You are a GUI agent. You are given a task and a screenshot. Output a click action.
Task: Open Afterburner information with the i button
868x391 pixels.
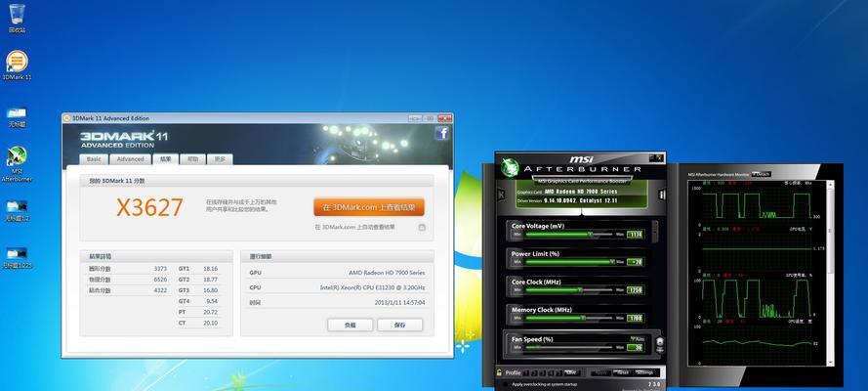tap(663, 195)
